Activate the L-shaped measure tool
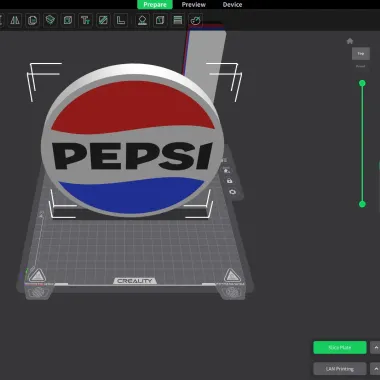 click(121, 20)
